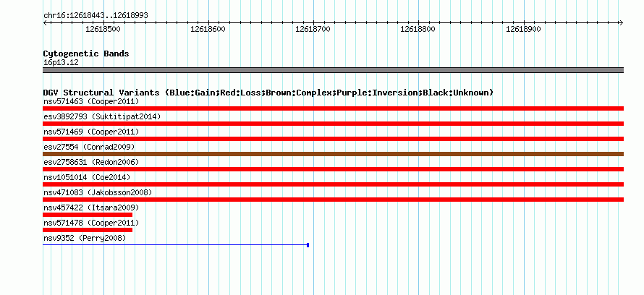Click the 12618800 ruler position
644x295 pixels.
[418, 29]
